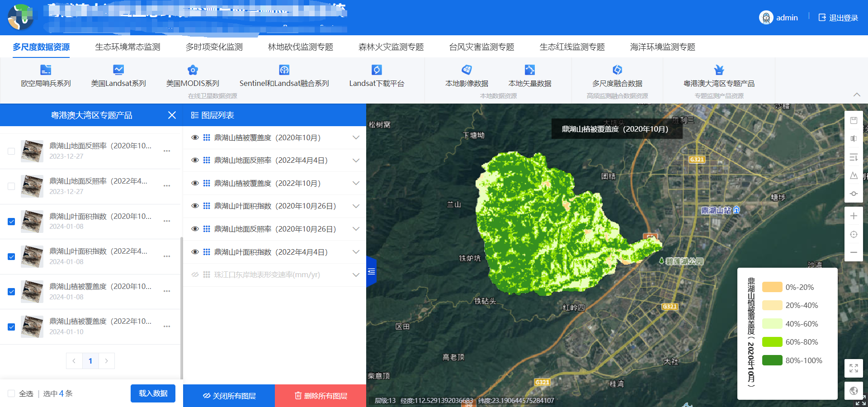The image size is (868, 407).
Task: Expand layer 鼎湖山地面反照率 (2022年4月4日) chevron
Action: click(356, 160)
